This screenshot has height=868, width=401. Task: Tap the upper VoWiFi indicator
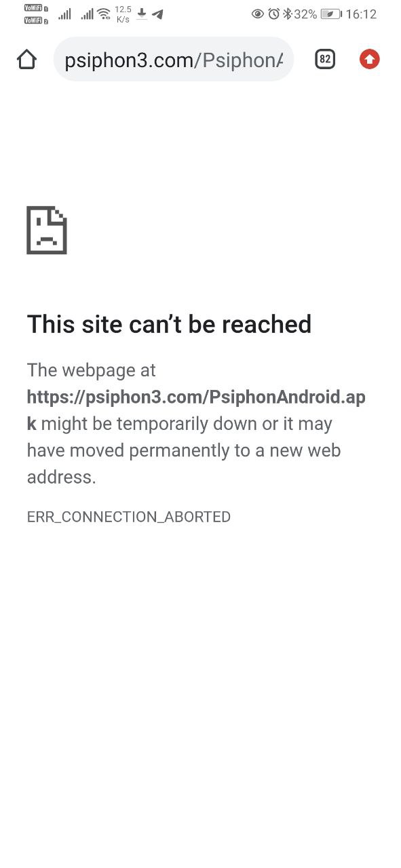click(35, 8)
